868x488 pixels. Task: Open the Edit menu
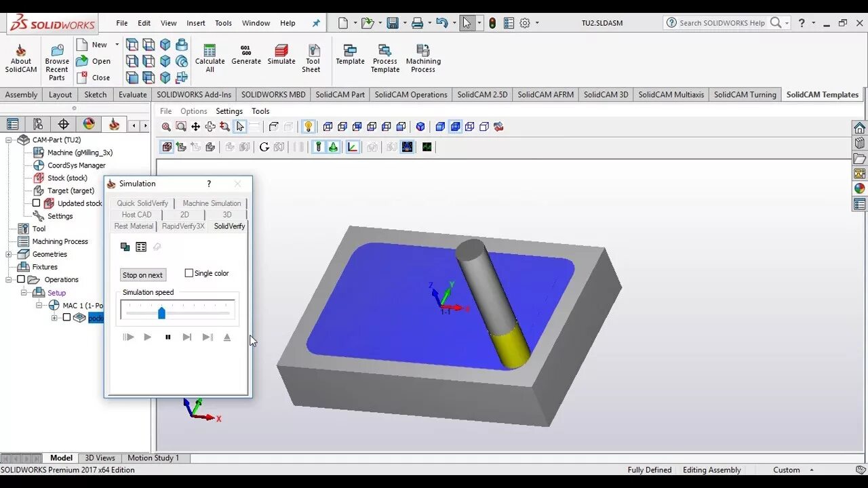(144, 23)
